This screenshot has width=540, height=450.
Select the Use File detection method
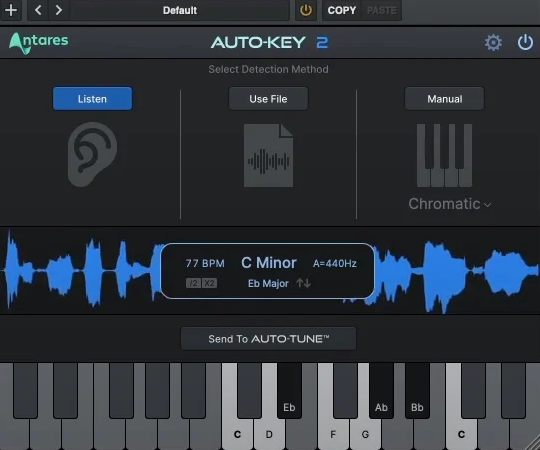pyautogui.click(x=268, y=99)
